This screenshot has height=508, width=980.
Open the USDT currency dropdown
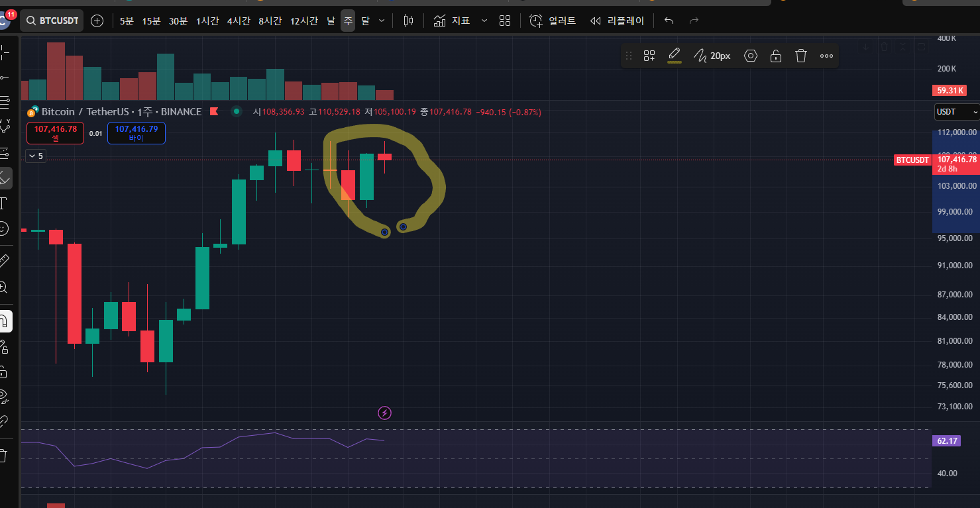(x=956, y=113)
